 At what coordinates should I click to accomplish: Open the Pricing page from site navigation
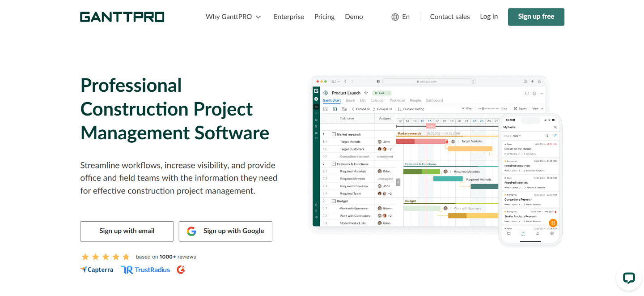[324, 17]
